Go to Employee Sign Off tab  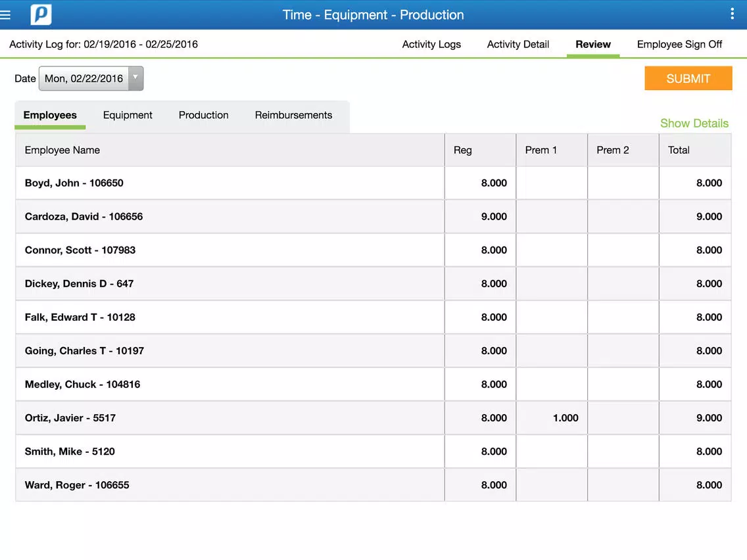click(x=679, y=44)
